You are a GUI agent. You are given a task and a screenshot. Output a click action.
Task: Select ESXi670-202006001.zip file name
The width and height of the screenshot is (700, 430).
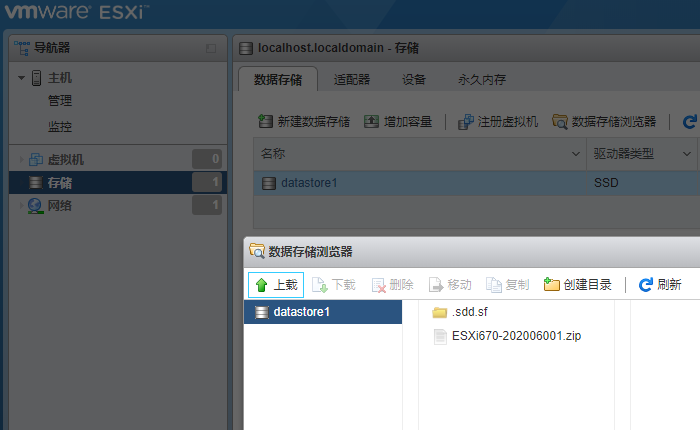point(517,336)
